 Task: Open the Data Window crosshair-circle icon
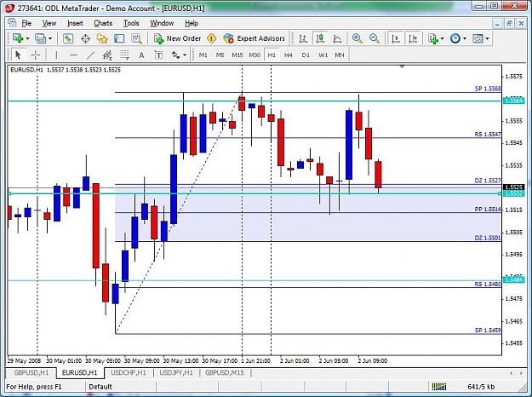click(x=85, y=38)
